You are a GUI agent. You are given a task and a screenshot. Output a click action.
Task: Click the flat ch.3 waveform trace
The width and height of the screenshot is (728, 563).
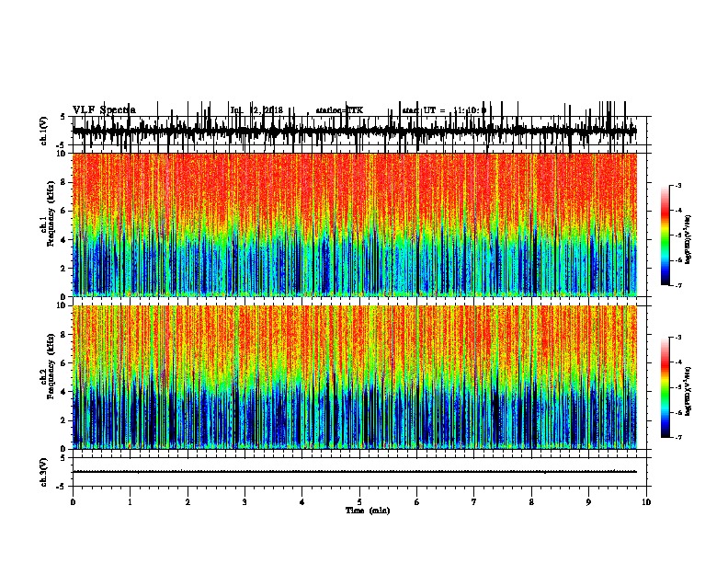point(354,472)
